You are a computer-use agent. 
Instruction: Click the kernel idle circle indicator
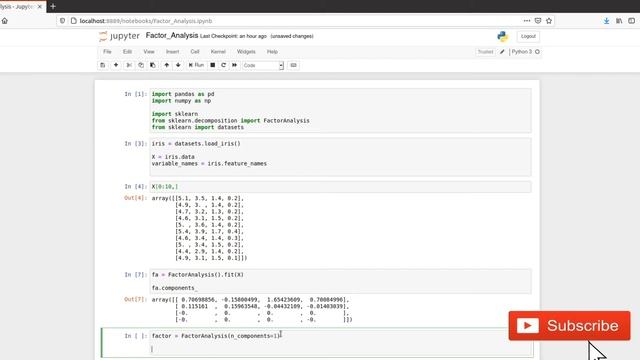point(537,52)
